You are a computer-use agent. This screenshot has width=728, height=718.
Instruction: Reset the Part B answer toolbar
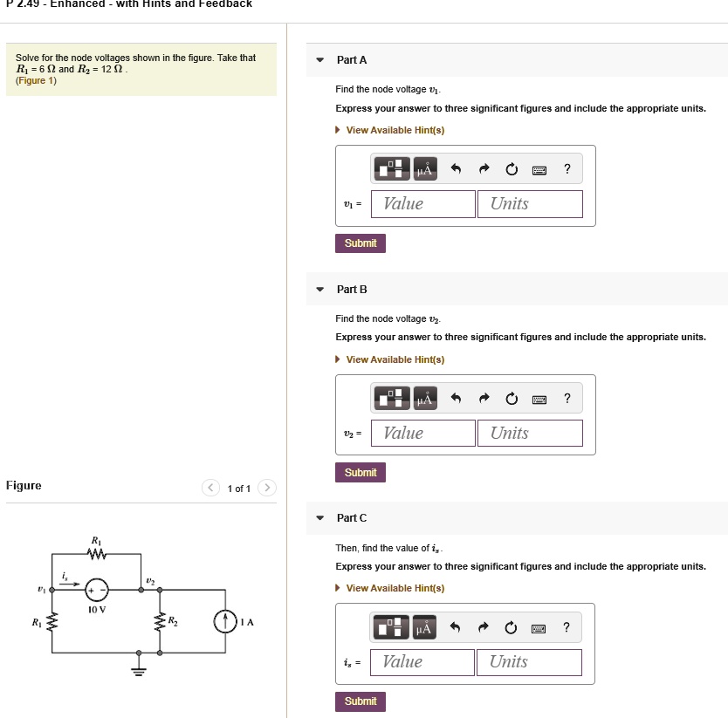(512, 398)
